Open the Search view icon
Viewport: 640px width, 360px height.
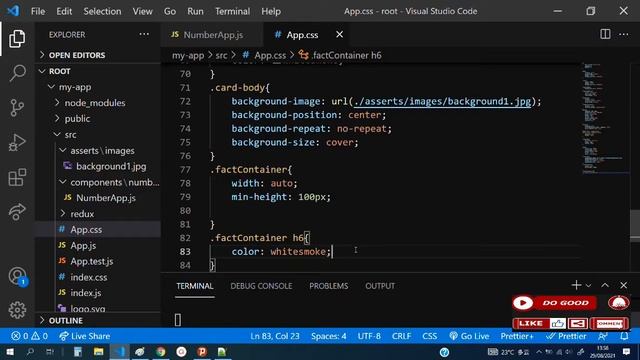point(17,73)
